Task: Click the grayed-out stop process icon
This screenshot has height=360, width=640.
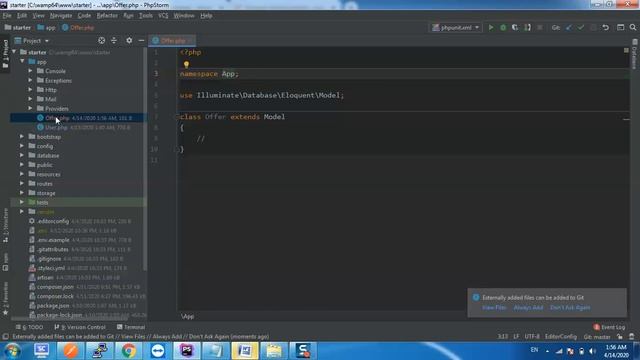Action: [x=540, y=27]
